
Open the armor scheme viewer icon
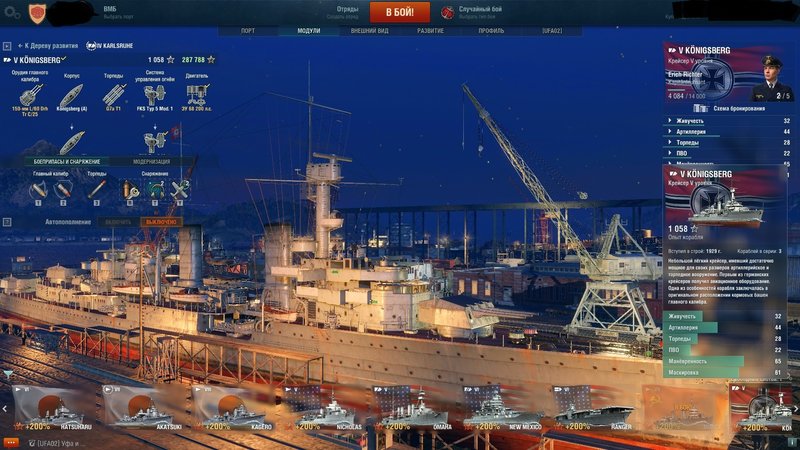coord(701,108)
